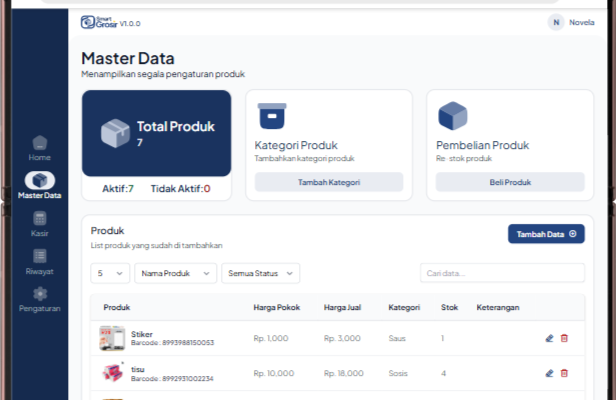Go to Pengaturan menu label

click(x=40, y=308)
